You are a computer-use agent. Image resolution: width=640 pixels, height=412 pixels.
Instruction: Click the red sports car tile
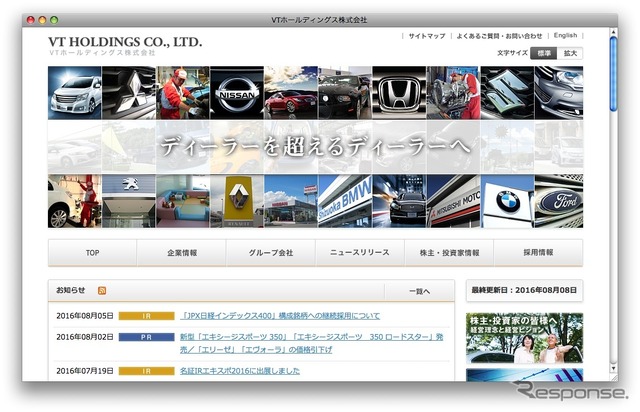pyautogui.click(x=291, y=93)
